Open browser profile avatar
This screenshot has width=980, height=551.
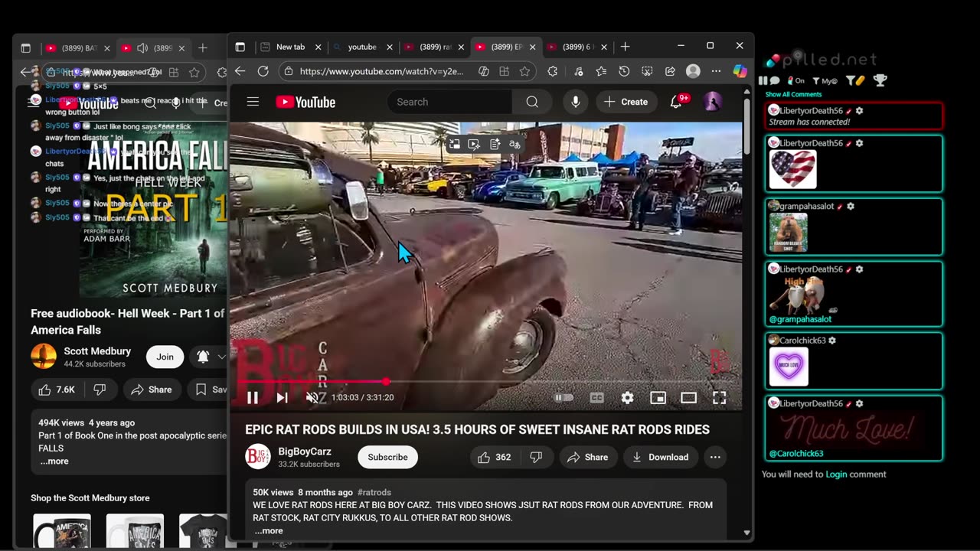click(x=693, y=71)
